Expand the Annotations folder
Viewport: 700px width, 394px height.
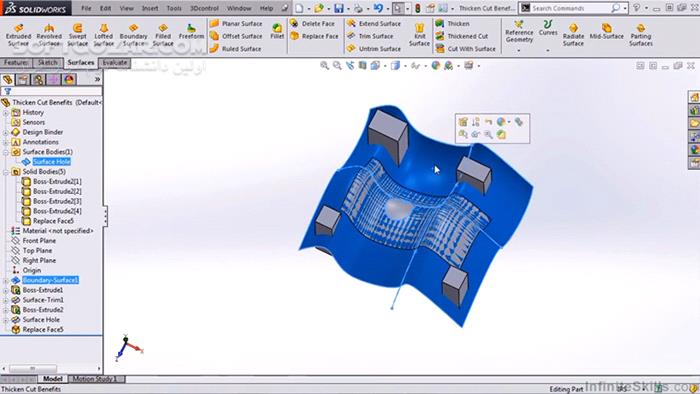[6, 142]
